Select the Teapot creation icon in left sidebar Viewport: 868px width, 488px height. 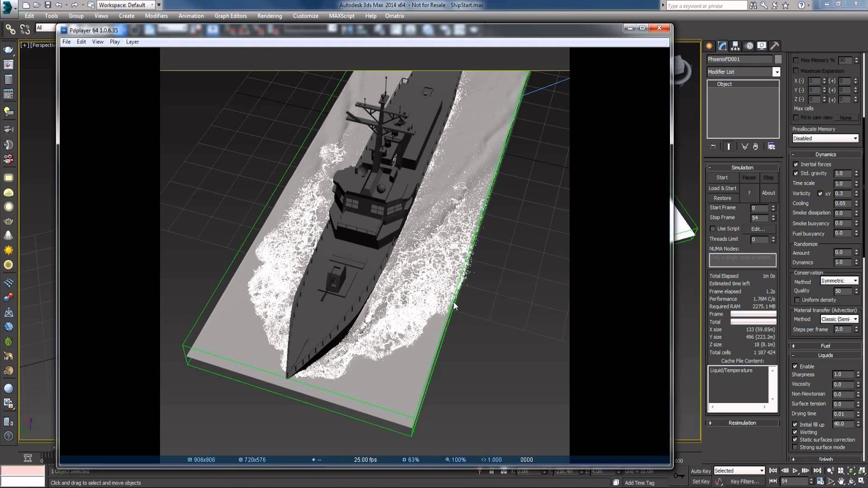pos(9,221)
